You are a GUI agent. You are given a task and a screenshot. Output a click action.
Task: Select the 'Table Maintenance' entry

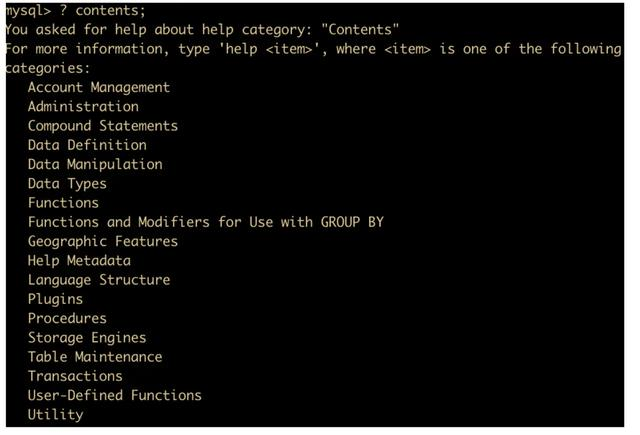(x=95, y=357)
